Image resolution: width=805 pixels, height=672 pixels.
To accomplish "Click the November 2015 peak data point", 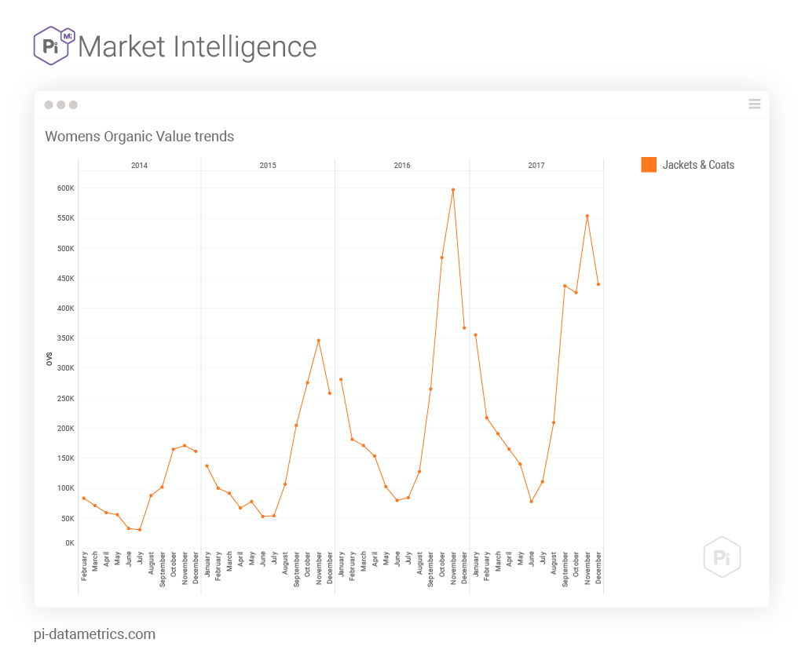I will [319, 341].
